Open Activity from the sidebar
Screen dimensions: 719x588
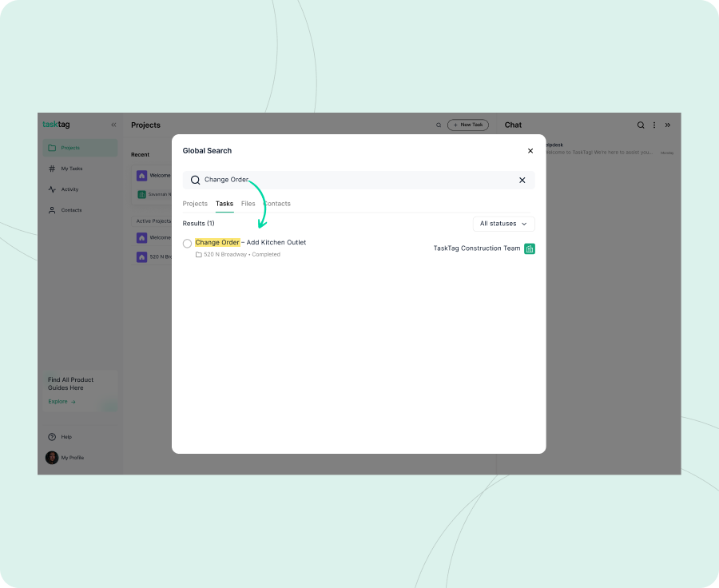[x=70, y=189]
